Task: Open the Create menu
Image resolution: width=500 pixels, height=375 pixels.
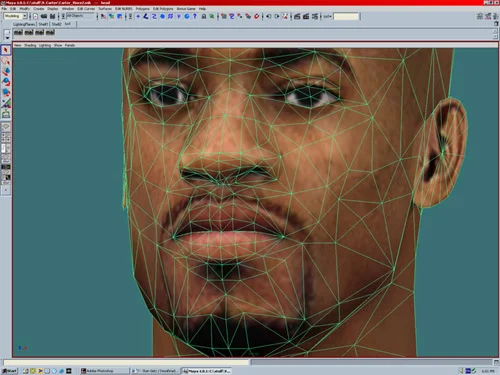Action: click(39, 9)
